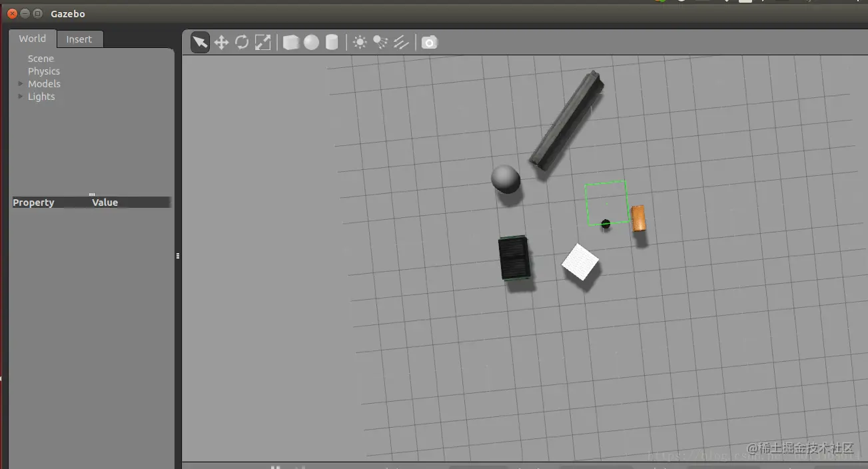Expand the Models tree node arrow
The width and height of the screenshot is (868, 469).
coord(20,84)
